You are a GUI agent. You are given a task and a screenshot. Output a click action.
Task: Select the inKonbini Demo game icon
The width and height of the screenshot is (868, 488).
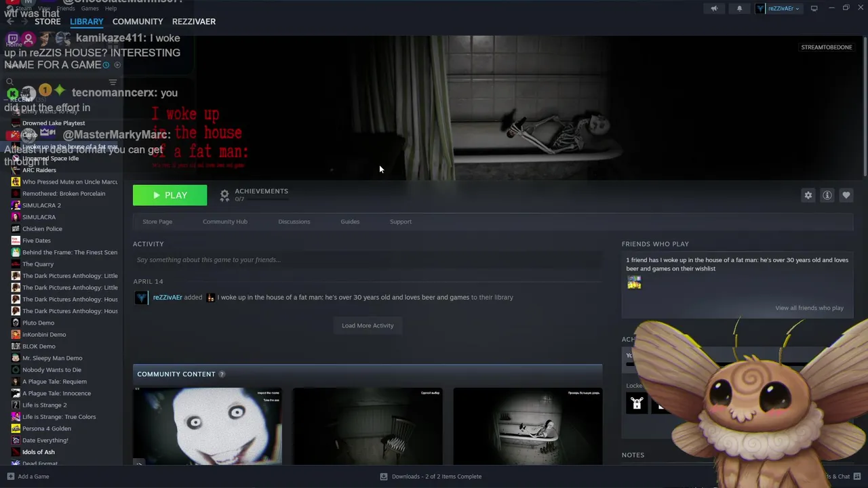[x=16, y=335]
